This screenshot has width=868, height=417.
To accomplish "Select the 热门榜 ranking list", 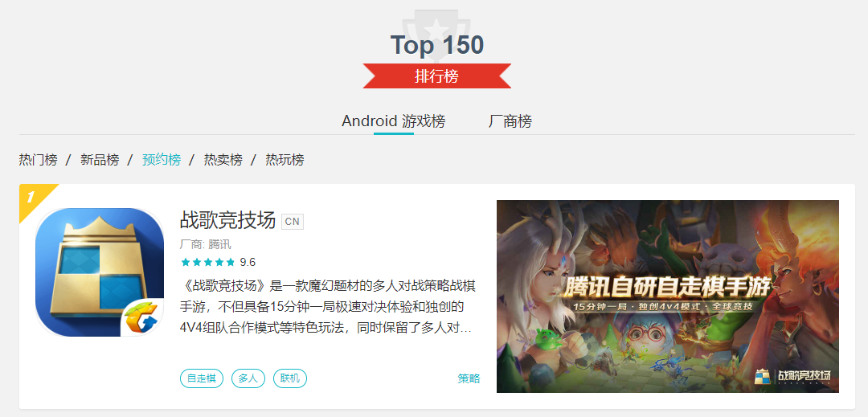I will click(x=39, y=160).
